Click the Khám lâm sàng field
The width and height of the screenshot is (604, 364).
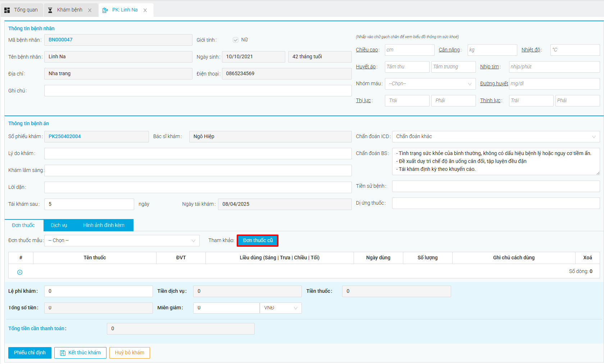(x=198, y=170)
